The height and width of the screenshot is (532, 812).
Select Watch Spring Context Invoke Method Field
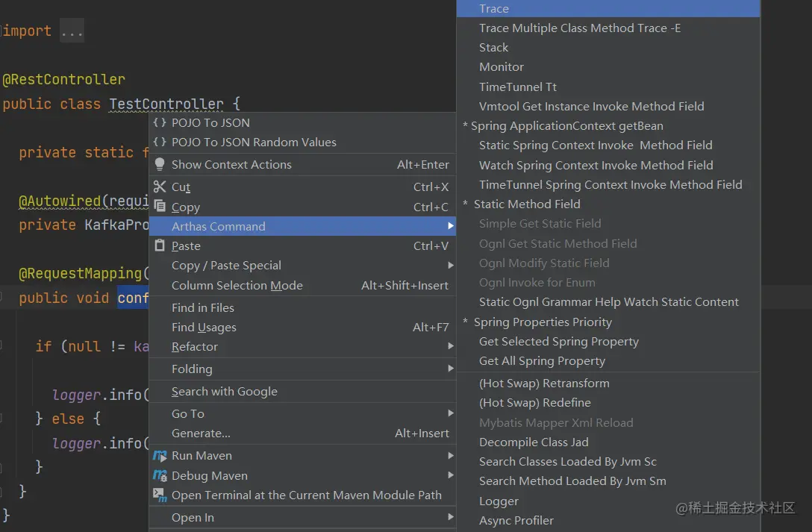pos(608,165)
